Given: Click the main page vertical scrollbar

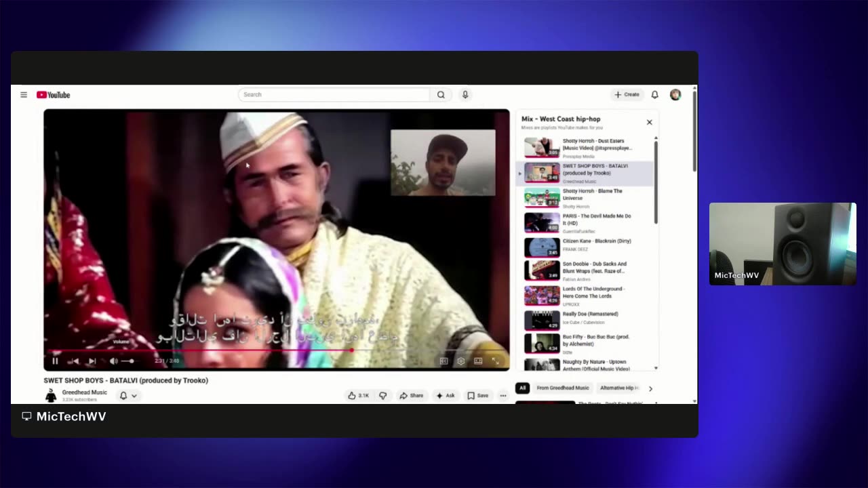Looking at the screenshot, I should [694, 132].
